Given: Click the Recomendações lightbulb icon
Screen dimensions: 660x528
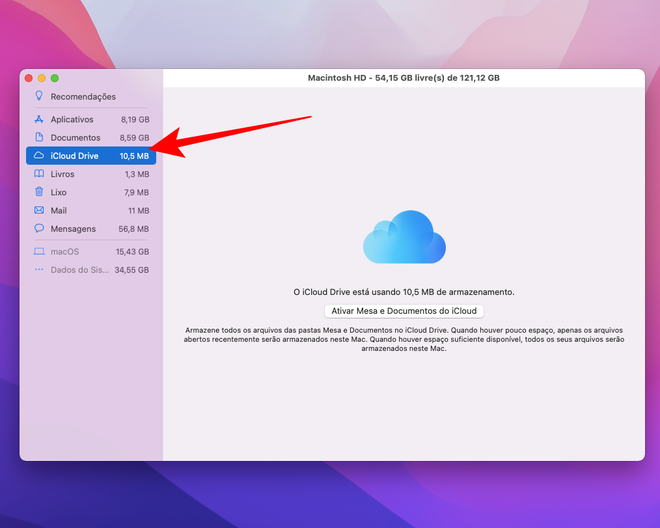Looking at the screenshot, I should pos(39,96).
